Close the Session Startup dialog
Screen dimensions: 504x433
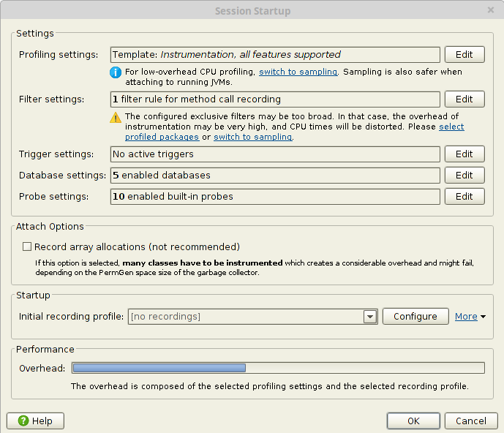point(491,10)
